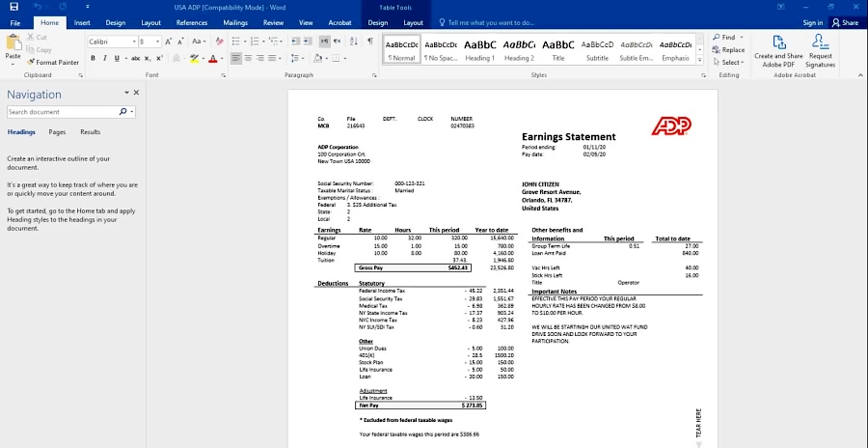Screen dimensions: 868x448
Task: Toggle Bold formatting
Action: click(x=93, y=58)
